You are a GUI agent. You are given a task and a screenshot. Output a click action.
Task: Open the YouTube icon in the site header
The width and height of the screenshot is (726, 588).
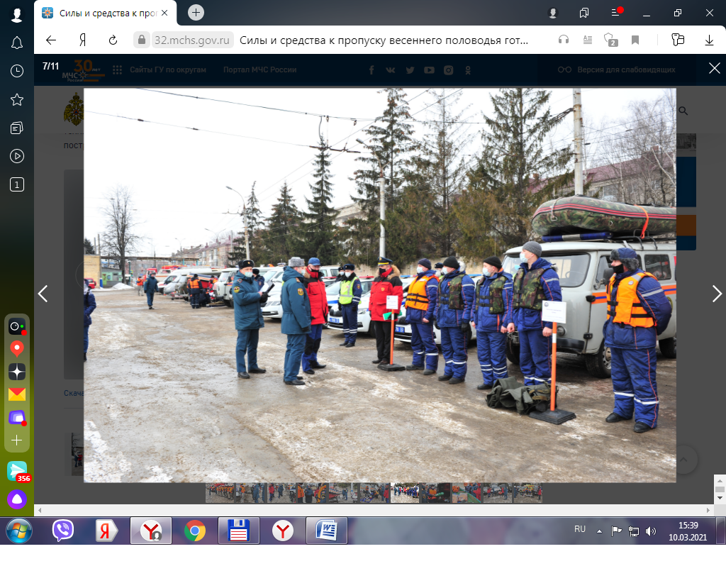[x=429, y=70]
